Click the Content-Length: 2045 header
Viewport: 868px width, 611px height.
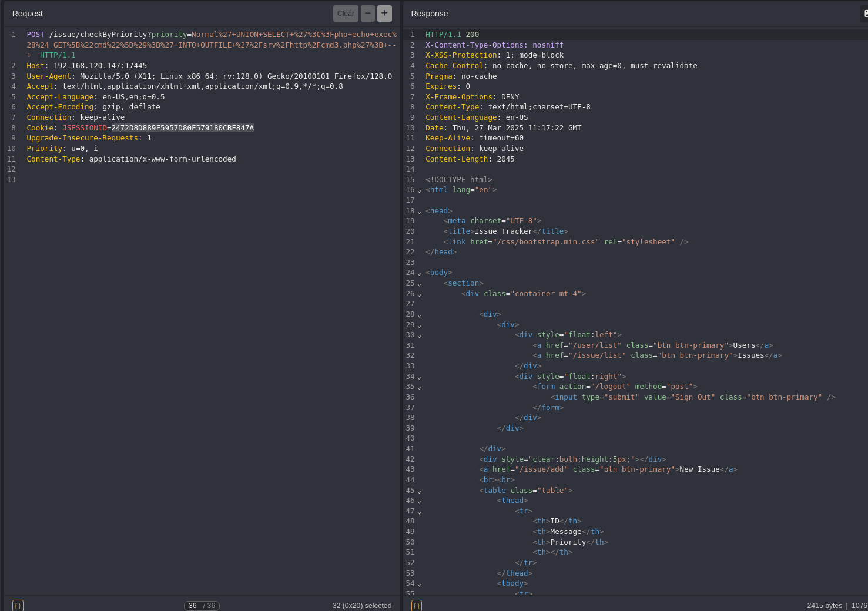(x=470, y=159)
